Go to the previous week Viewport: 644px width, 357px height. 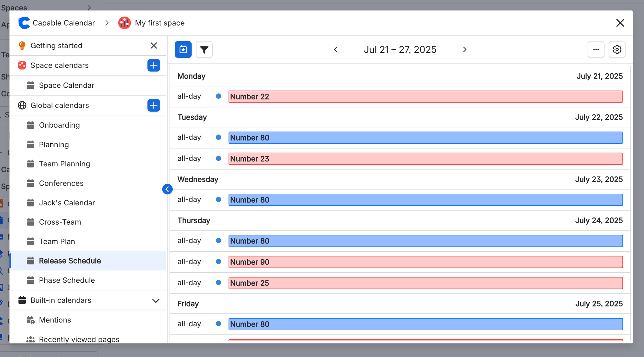click(336, 50)
